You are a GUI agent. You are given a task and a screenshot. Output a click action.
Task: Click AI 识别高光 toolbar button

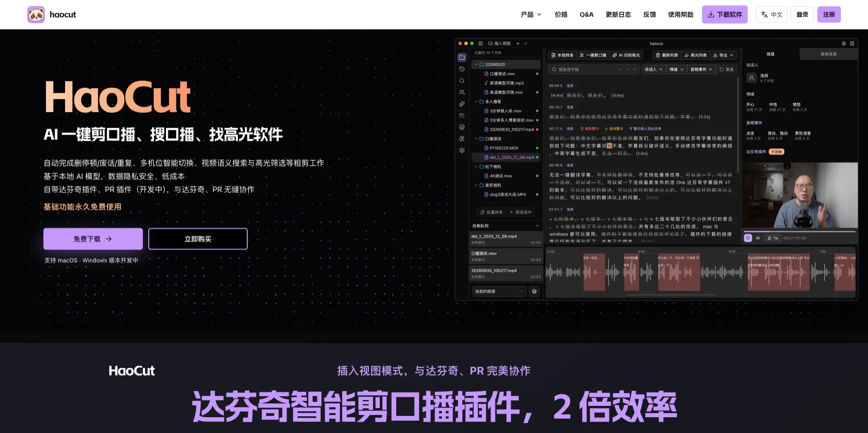point(626,55)
